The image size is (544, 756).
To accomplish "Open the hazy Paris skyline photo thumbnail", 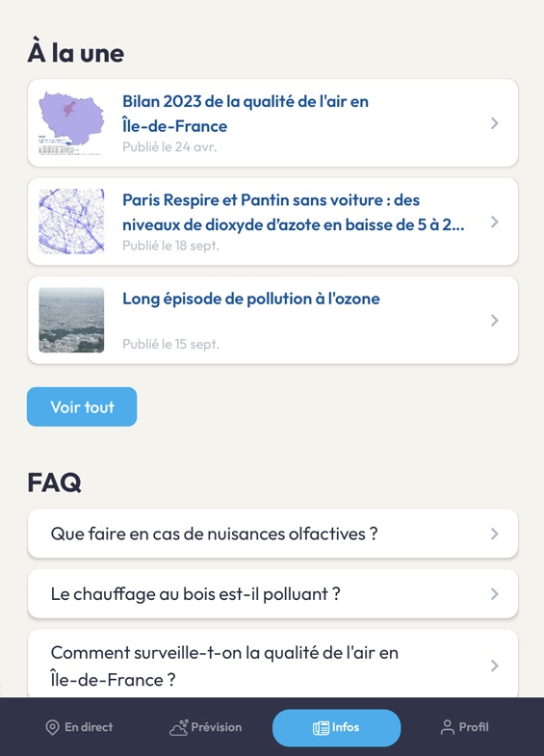I will tap(71, 320).
